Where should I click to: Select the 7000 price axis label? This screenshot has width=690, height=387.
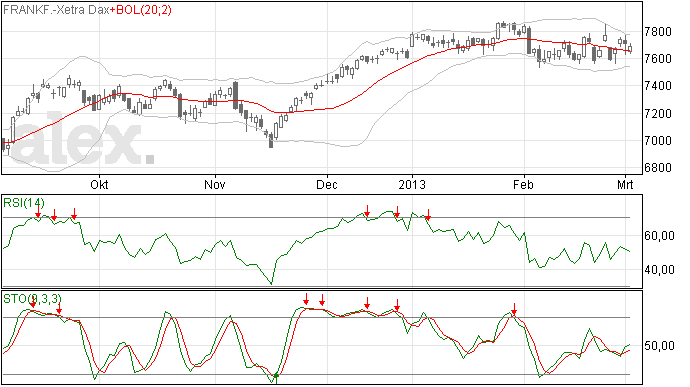(658, 141)
